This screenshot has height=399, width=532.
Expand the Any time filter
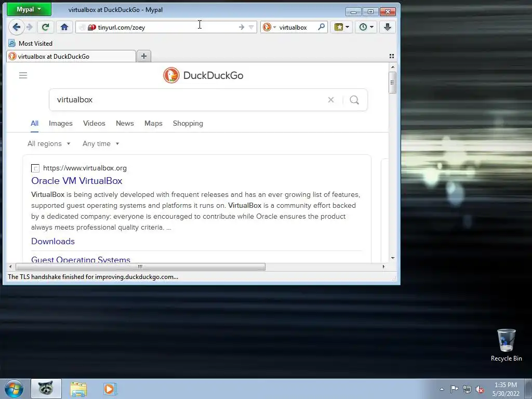click(101, 143)
